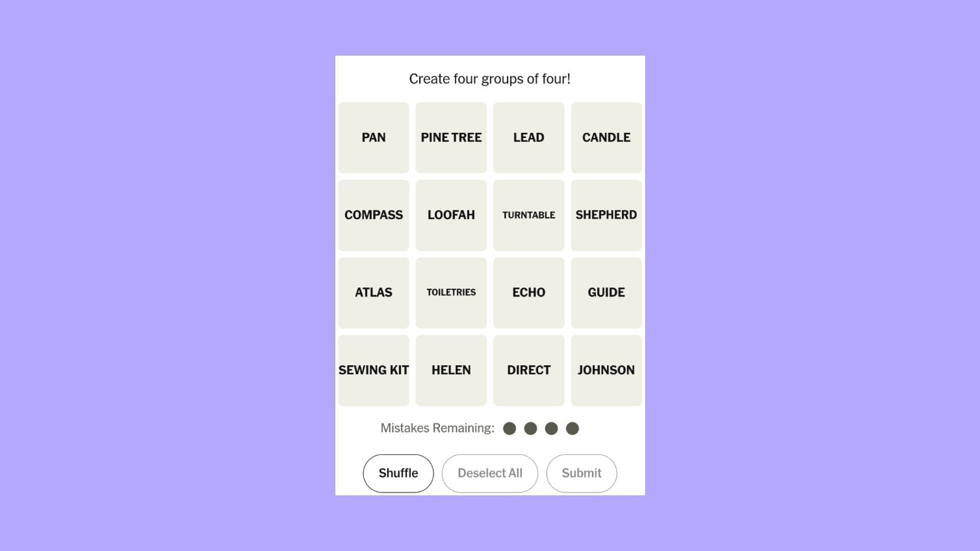Viewport: 980px width, 551px height.
Task: Click the LOOFAH tile
Action: click(451, 215)
